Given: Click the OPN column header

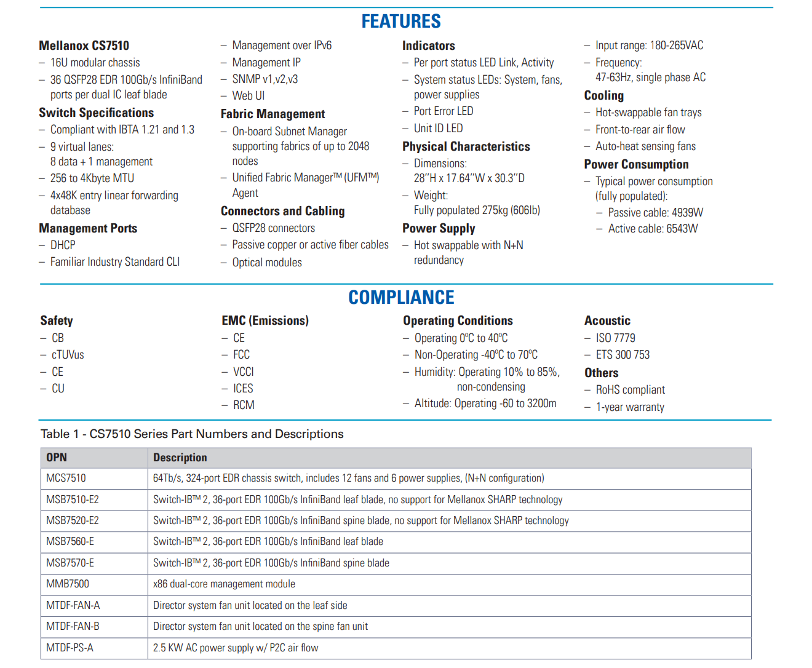Looking at the screenshot, I should point(57,458).
